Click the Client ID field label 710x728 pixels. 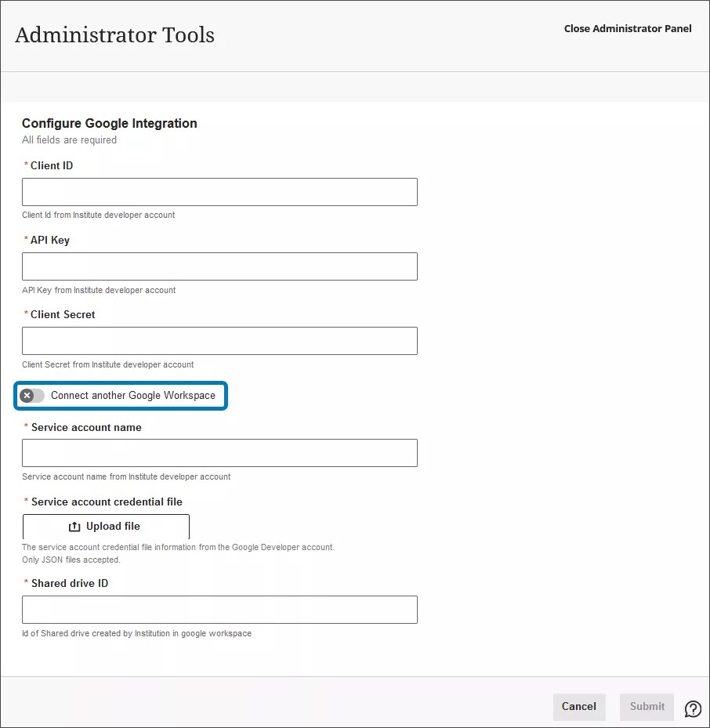(50, 165)
